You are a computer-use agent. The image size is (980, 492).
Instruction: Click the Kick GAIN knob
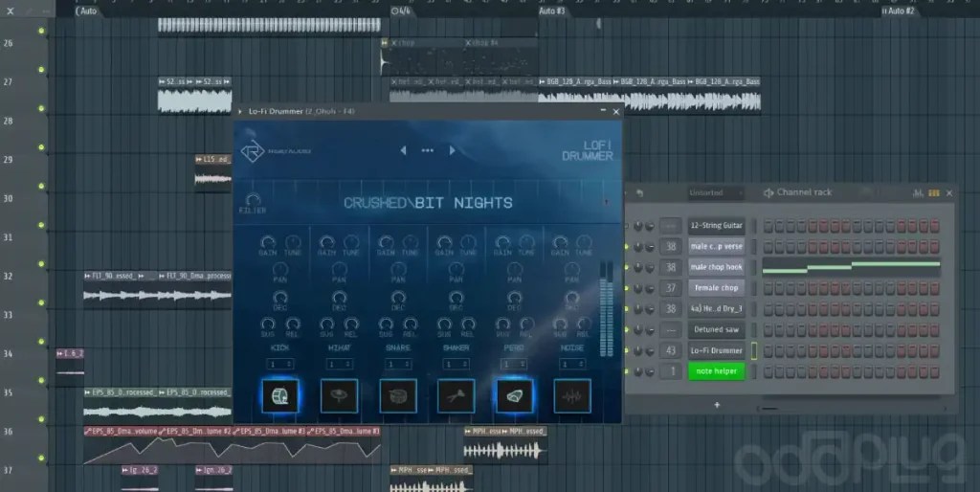click(x=268, y=242)
